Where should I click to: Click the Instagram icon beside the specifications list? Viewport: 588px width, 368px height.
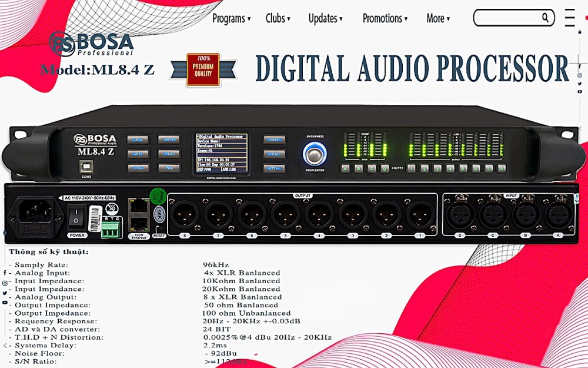(5, 284)
